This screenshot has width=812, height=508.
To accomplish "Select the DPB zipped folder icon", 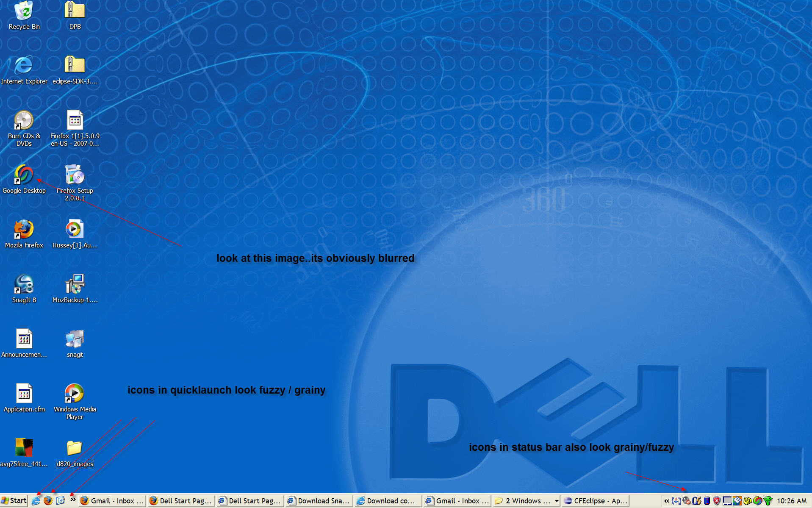I will pyautogui.click(x=75, y=16).
